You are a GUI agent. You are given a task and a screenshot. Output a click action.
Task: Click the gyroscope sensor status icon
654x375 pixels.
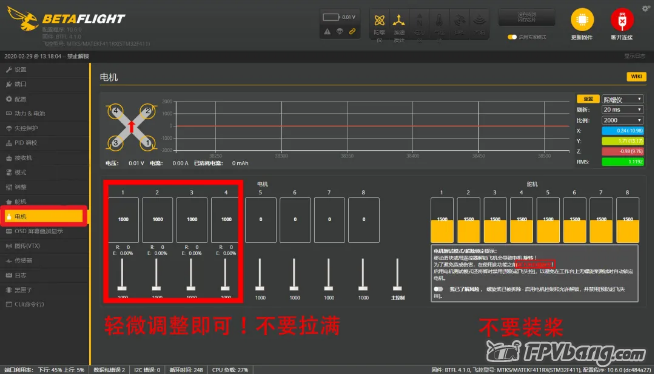(379, 20)
